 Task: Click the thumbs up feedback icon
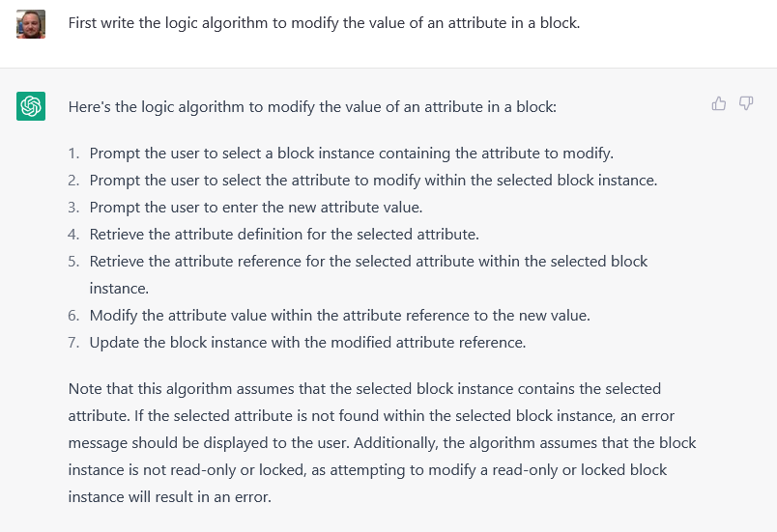tap(718, 103)
